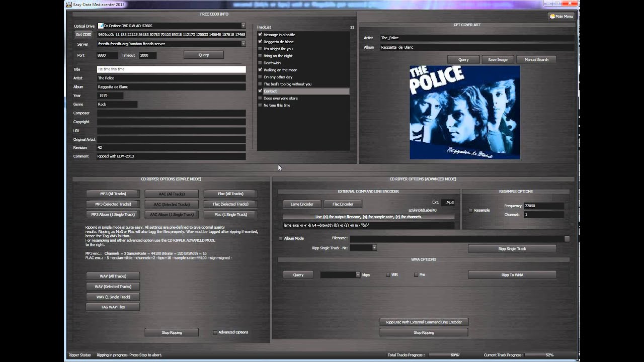Viewport: 644px width, 362px height.
Task: Enable the Pro WMA option
Action: pyautogui.click(x=416, y=275)
